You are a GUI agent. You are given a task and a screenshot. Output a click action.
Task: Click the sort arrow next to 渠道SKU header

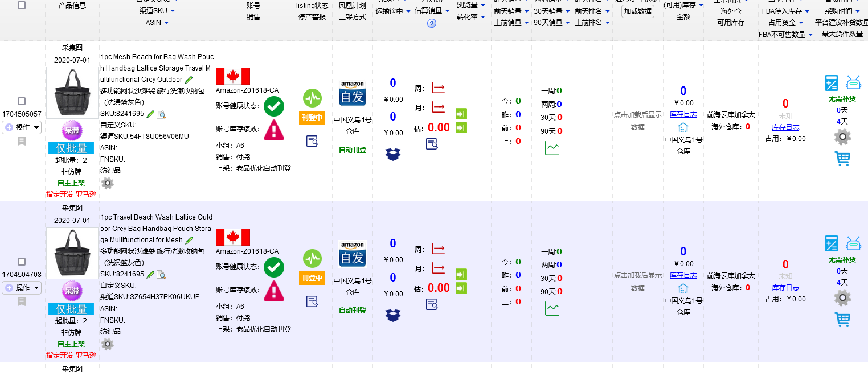173,11
